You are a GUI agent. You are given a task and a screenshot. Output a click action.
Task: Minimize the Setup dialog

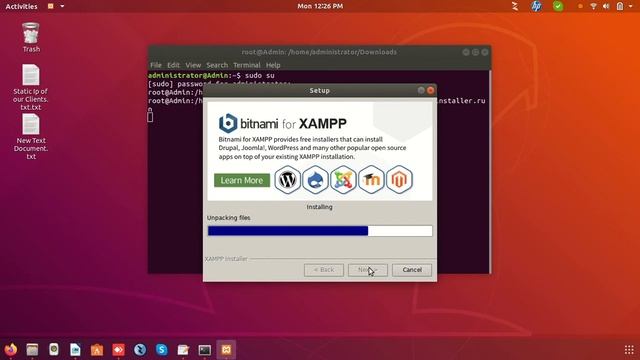(x=421, y=90)
